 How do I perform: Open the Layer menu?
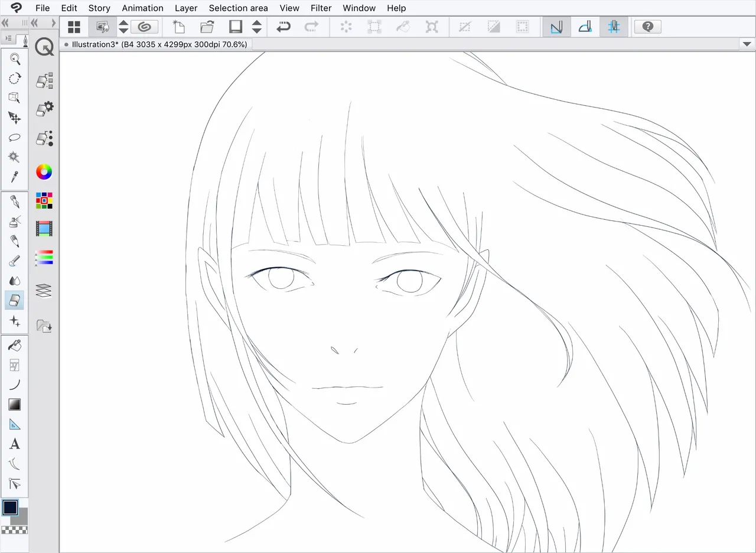[186, 8]
